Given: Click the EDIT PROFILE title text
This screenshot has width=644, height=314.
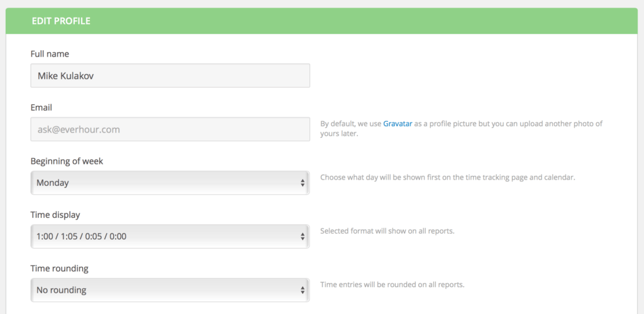Looking at the screenshot, I should tap(61, 21).
